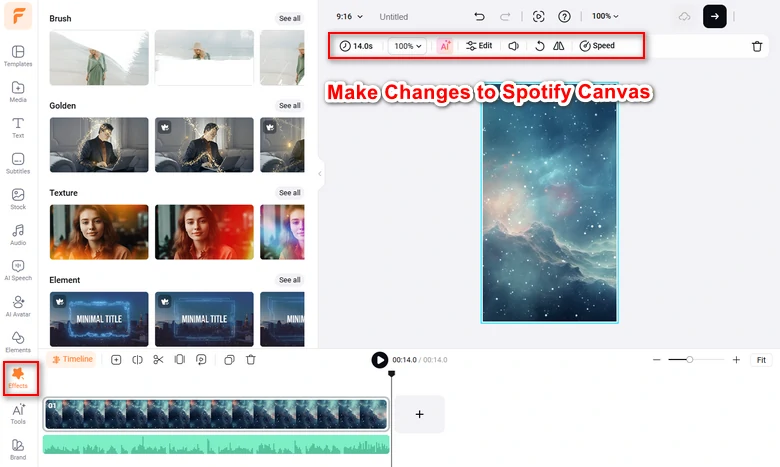Select the first Golden effect thumbnail

(99, 145)
